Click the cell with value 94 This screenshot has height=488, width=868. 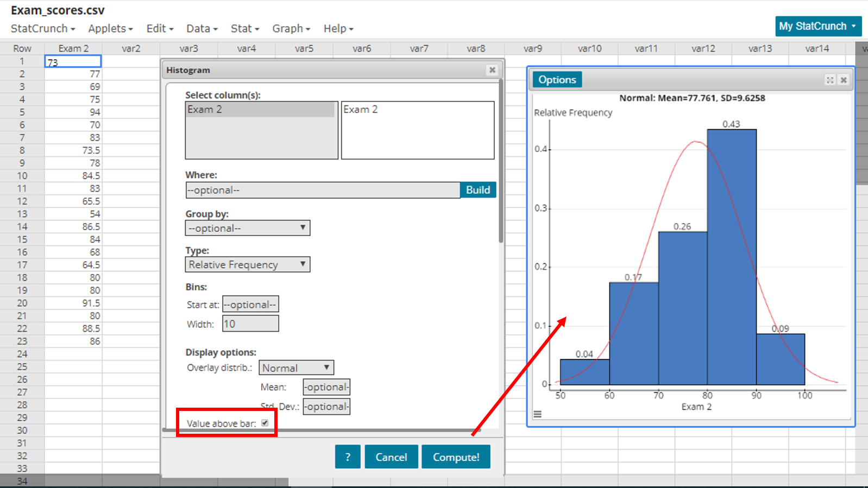point(73,112)
